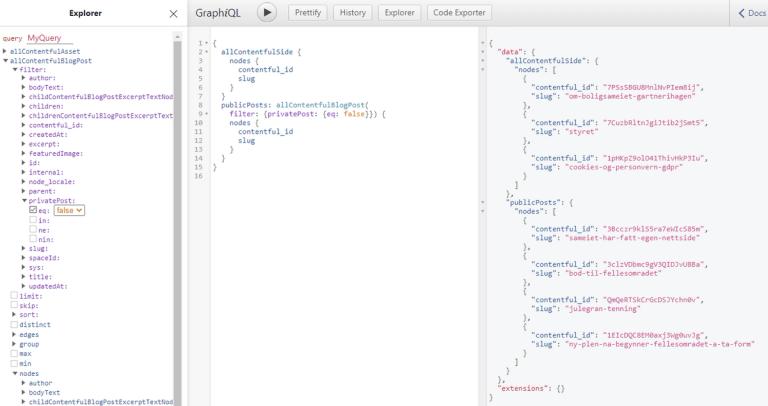This screenshot has width=768, height=406.
Task: Open the Docs sidebar
Action: click(x=752, y=13)
